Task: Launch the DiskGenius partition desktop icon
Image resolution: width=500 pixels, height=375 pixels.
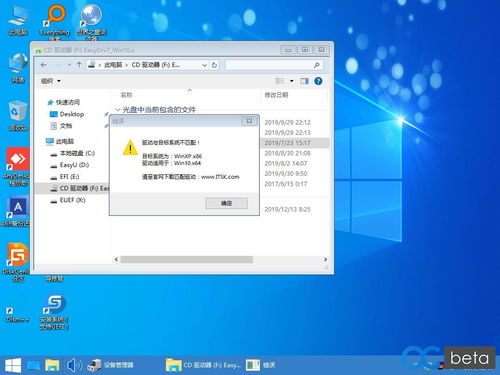Action: click(17, 262)
